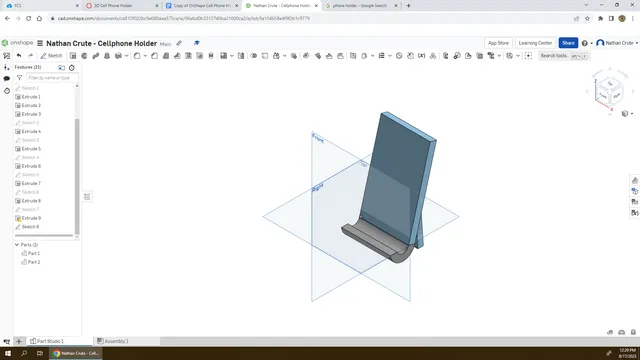The height and width of the screenshot is (360, 640).
Task: Click the filter funnel icon in Features
Action: pyautogui.click(x=19, y=78)
